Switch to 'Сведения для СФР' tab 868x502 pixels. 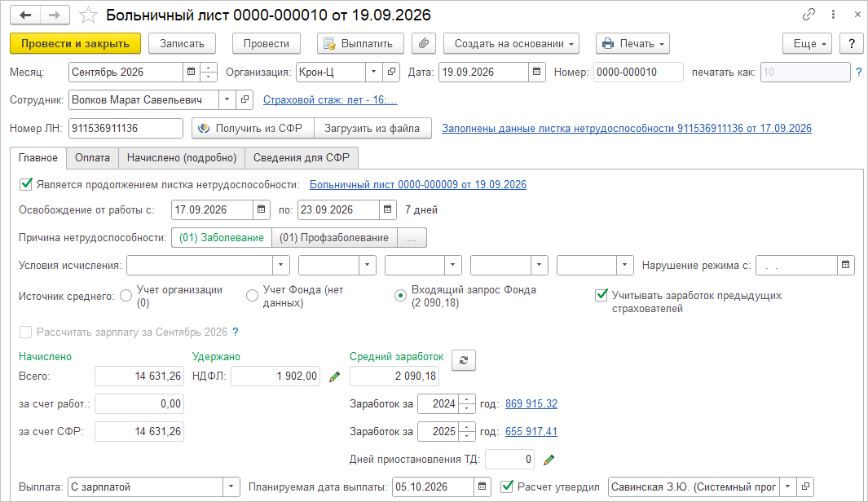(x=302, y=158)
